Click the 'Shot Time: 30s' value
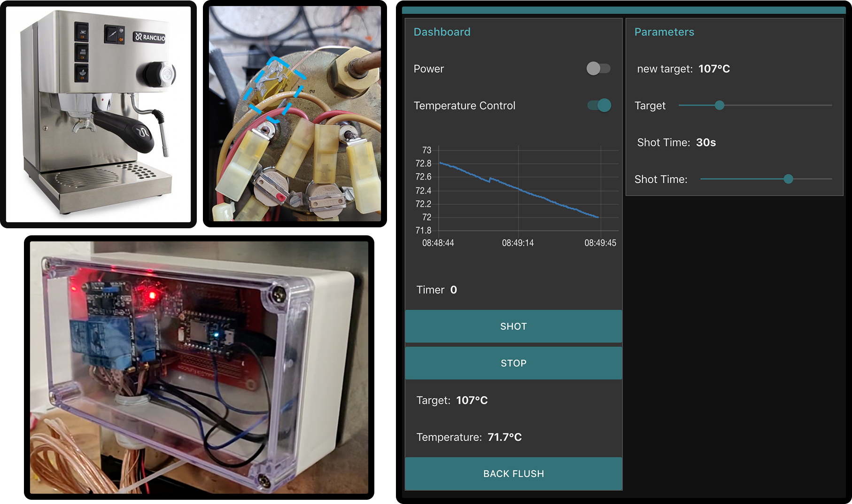The image size is (852, 504). (676, 142)
